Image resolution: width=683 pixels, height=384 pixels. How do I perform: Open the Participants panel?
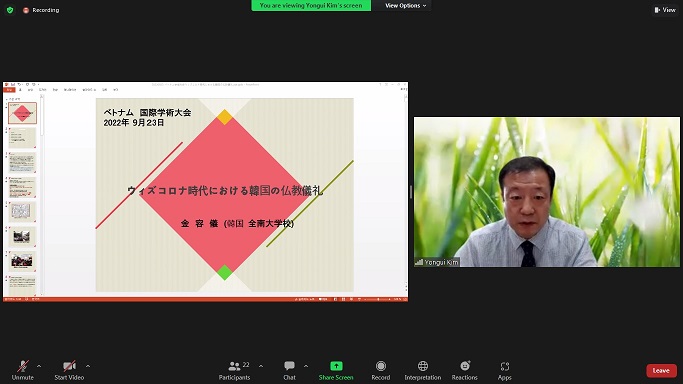pyautogui.click(x=234, y=371)
